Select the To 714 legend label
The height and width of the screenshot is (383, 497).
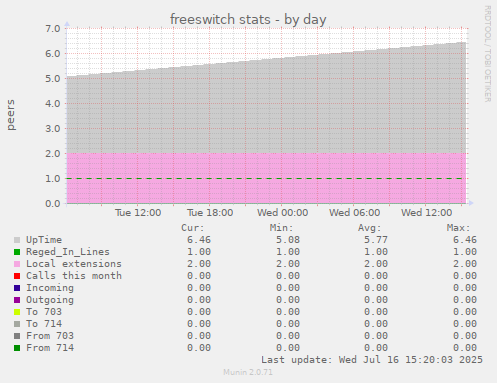click(x=44, y=324)
